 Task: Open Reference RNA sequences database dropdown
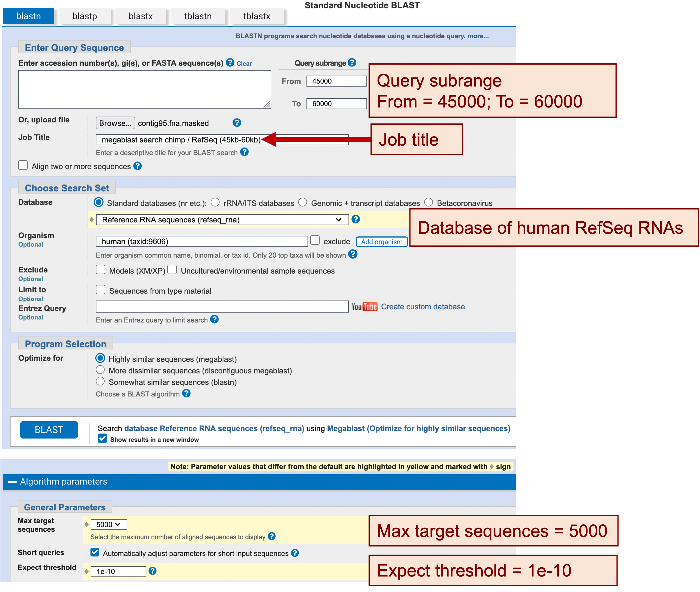222,219
